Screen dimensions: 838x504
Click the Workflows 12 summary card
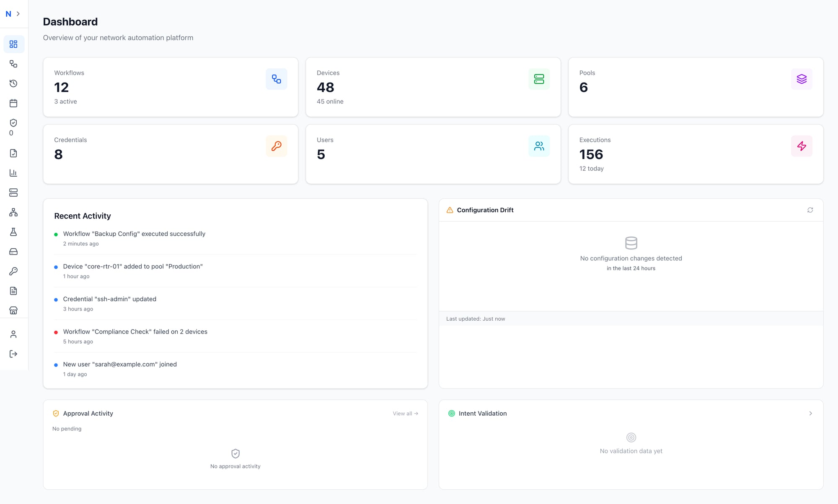click(x=171, y=87)
